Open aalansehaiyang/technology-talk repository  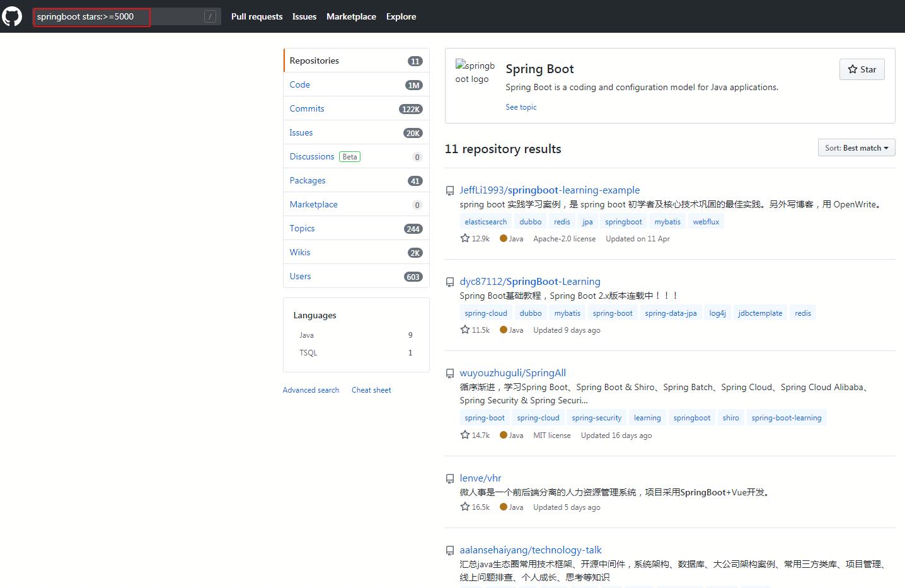coord(531,550)
